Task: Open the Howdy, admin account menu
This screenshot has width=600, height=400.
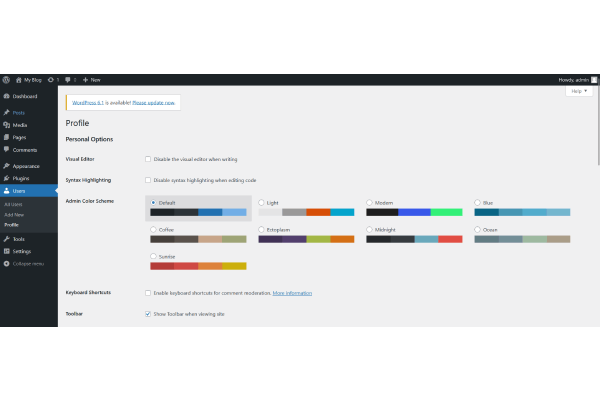Action: tap(575, 79)
